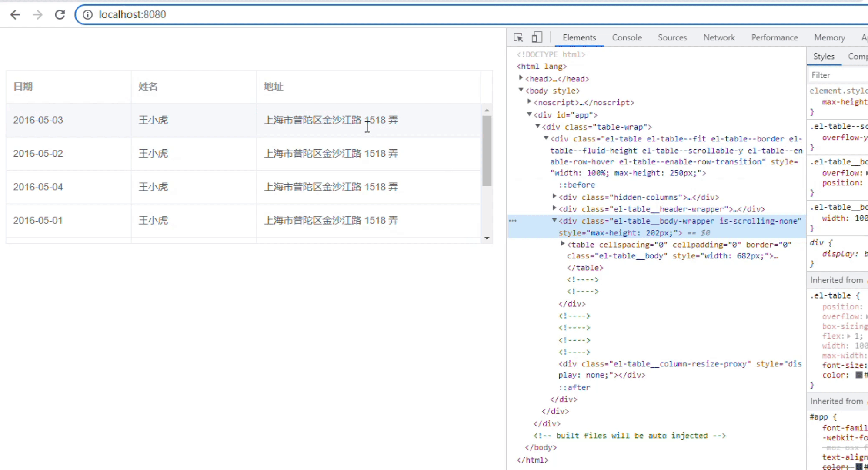This screenshot has height=470, width=868.
Task: Switch to the Console tab
Action: (x=627, y=37)
